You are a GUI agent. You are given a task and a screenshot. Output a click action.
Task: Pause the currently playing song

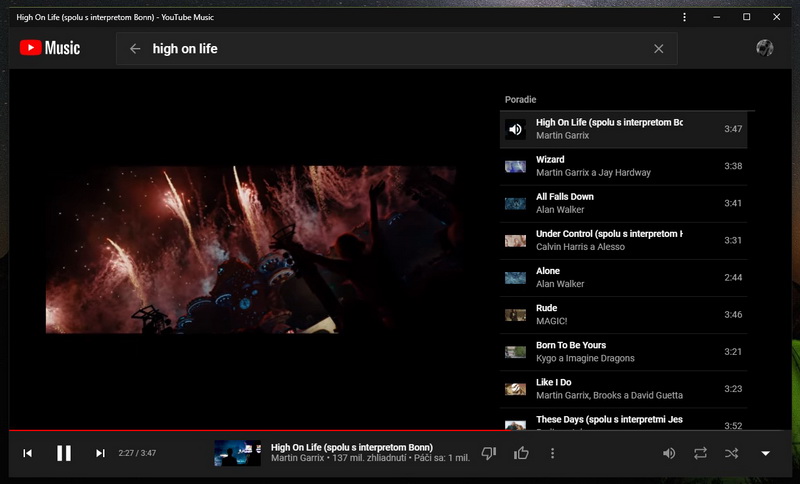click(x=64, y=453)
